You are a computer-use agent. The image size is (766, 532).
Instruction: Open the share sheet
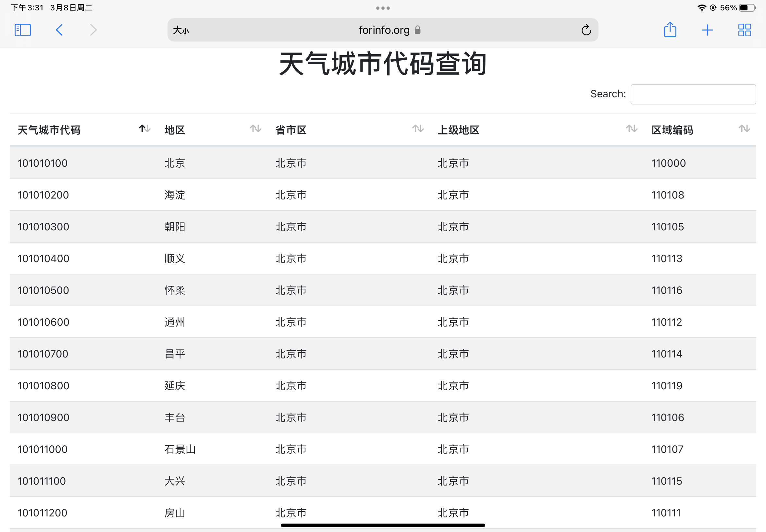click(x=670, y=30)
